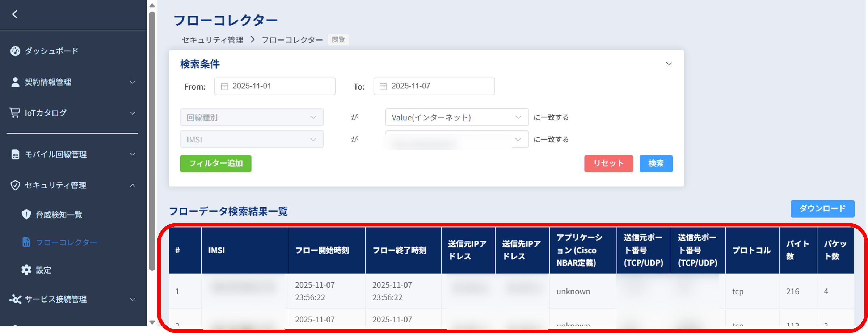The height and width of the screenshot is (333, 868).
Task: Click the back arrow at the top of the sidebar
Action: pyautogui.click(x=15, y=13)
